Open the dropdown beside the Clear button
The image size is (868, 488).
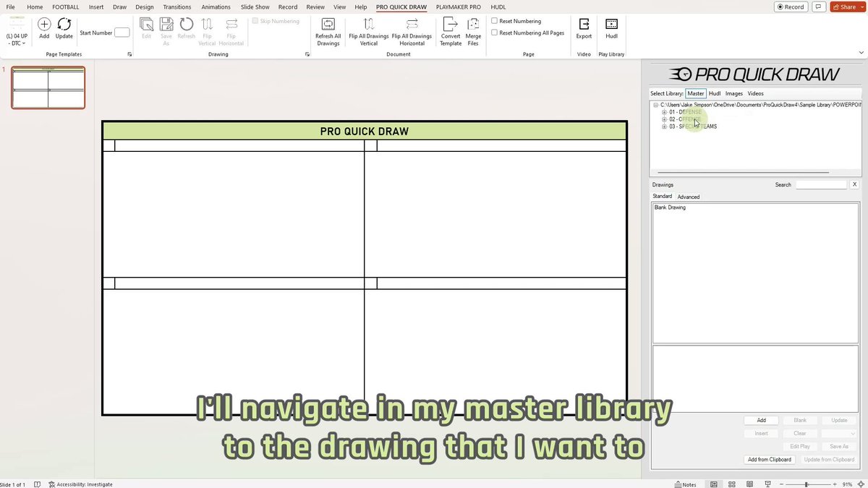[839, 433]
